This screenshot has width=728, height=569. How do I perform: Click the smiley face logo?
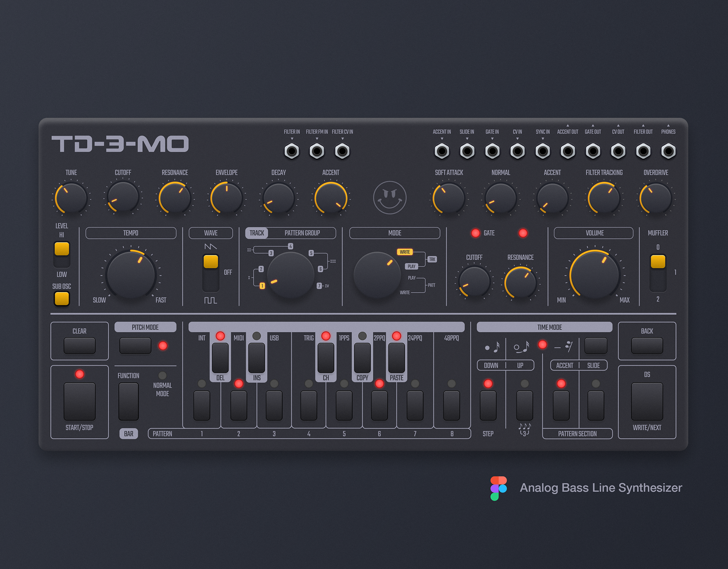[390, 198]
